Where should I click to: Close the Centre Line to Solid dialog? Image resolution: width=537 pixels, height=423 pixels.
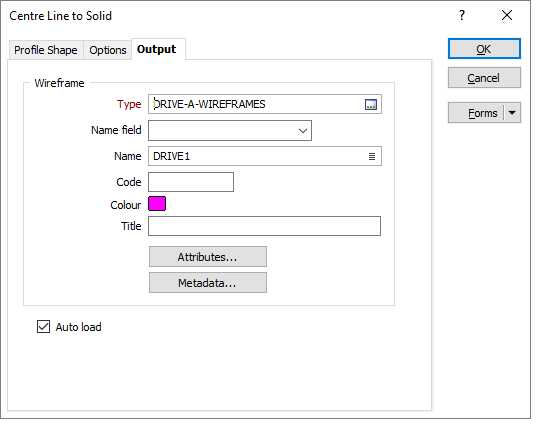coord(507,15)
